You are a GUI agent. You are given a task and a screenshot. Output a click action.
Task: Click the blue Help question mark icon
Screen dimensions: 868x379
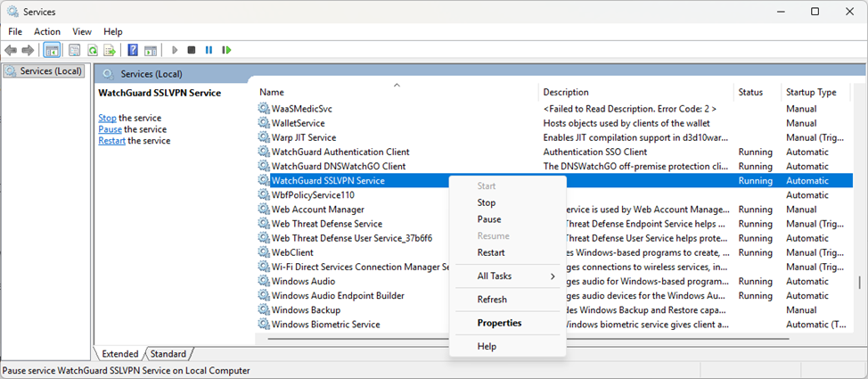(x=133, y=50)
